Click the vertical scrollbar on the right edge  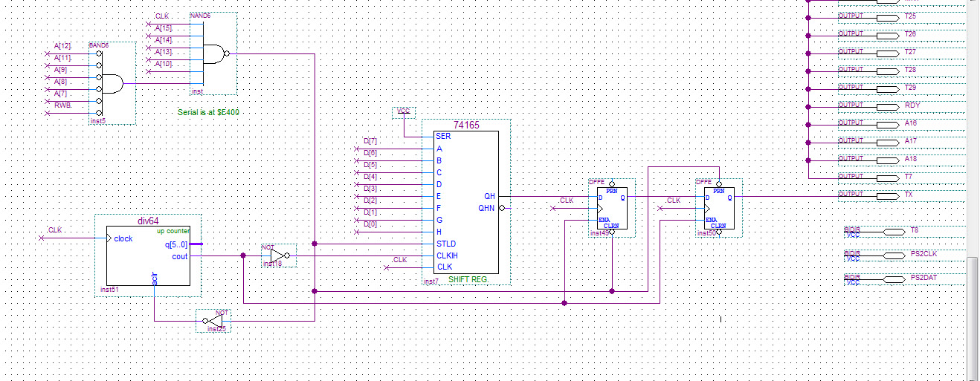click(973, 312)
